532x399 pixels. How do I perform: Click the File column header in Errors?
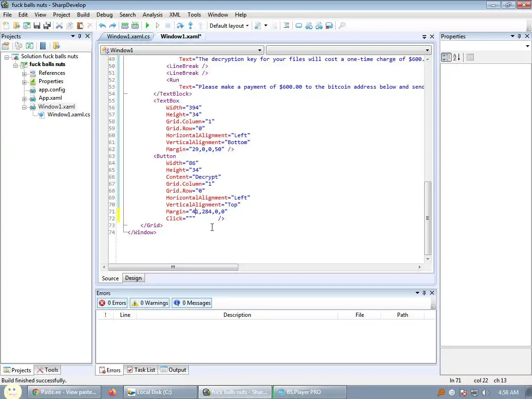[360, 315]
